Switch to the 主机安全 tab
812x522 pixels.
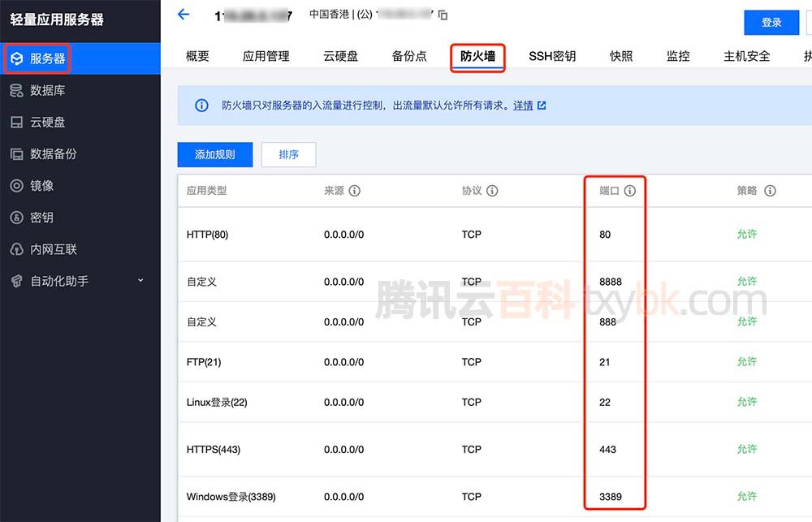point(747,56)
